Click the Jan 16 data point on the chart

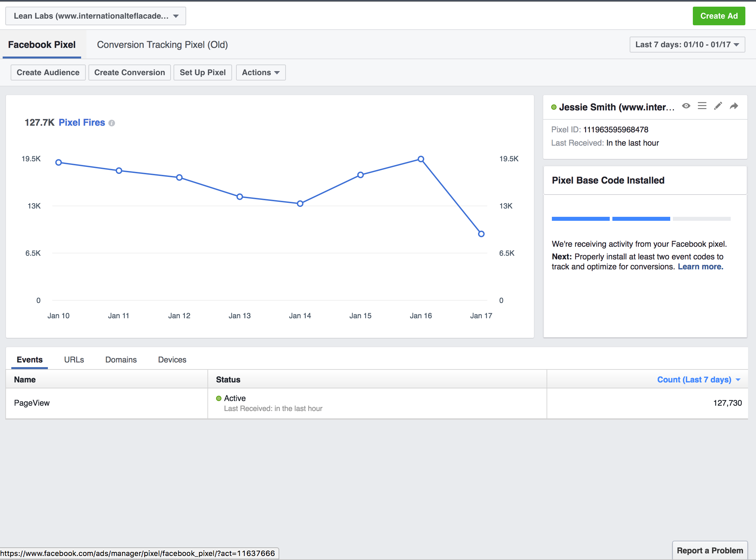(x=421, y=159)
